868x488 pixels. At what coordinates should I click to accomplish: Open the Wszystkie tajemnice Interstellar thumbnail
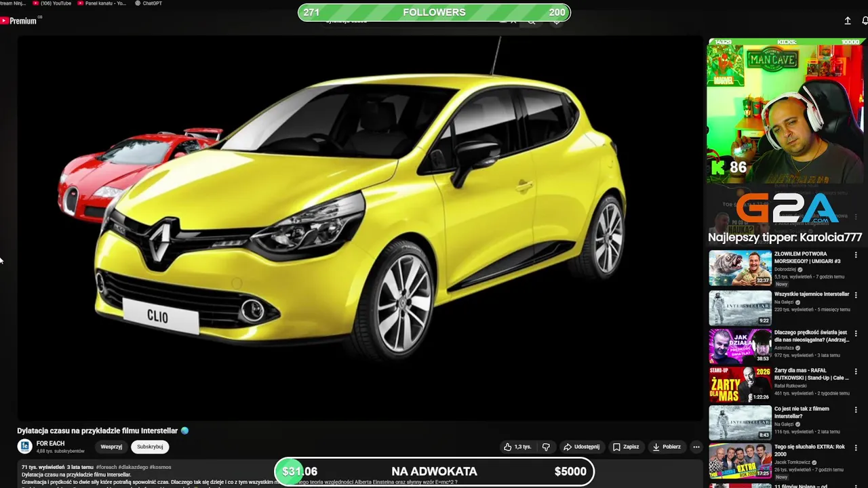pos(740,308)
